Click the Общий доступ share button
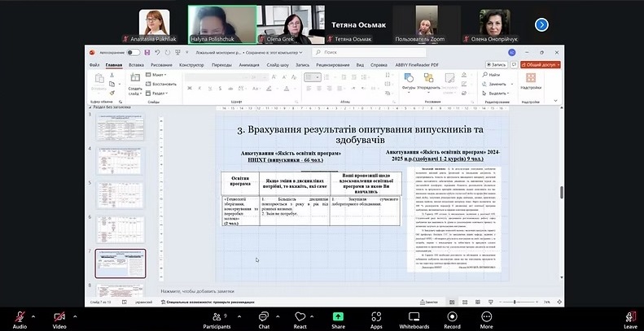 (540, 64)
